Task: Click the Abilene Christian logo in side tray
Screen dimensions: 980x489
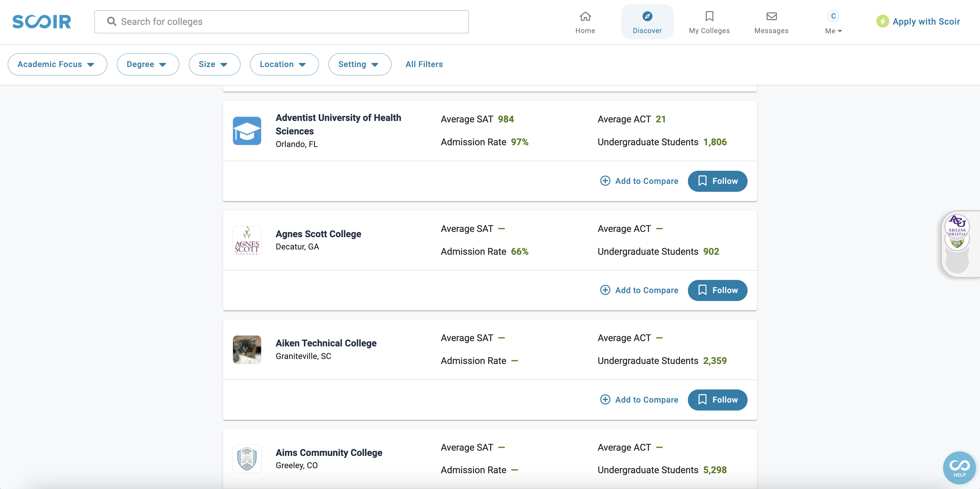Action: (x=957, y=227)
